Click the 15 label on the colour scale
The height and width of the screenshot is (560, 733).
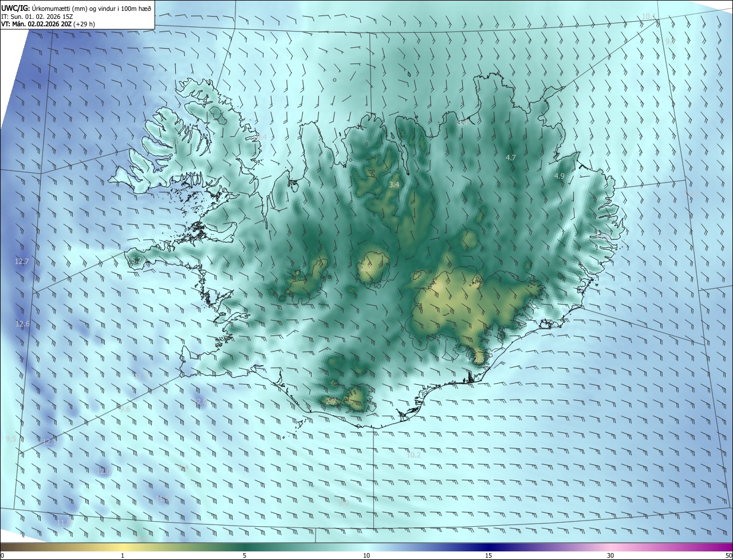[488, 556]
